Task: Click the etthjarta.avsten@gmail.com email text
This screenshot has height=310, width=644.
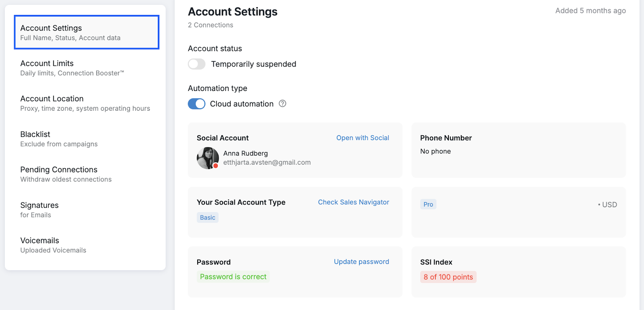Action: (x=267, y=162)
